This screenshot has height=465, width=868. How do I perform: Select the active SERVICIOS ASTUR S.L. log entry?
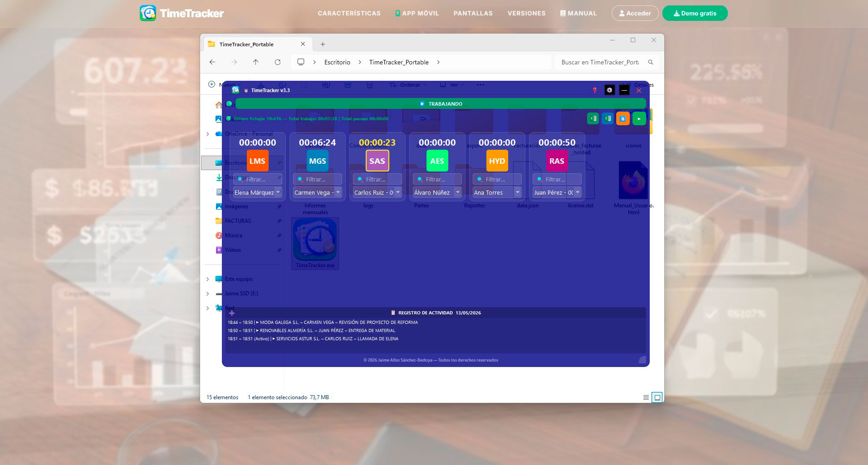pos(313,339)
